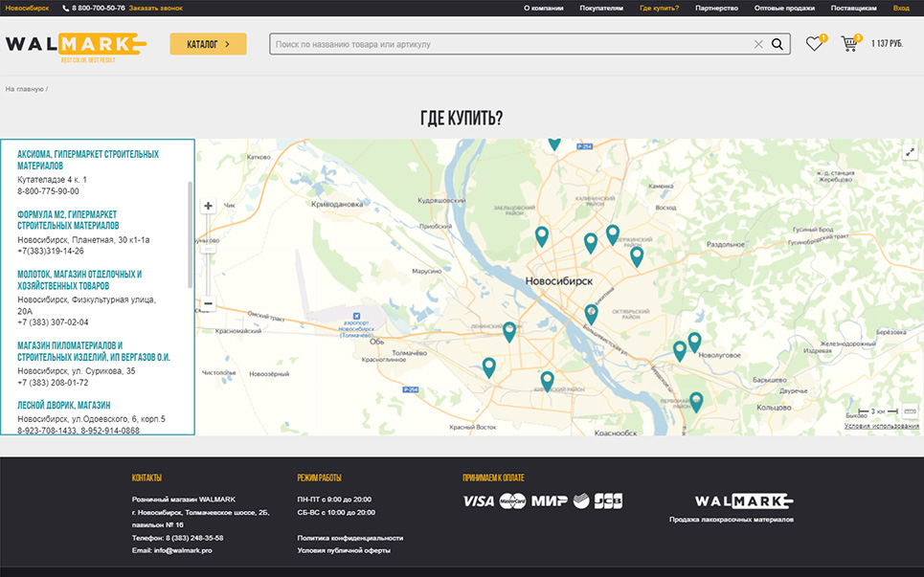Click the phone icon next to 8 800-700-50-76
Viewport: 924px width, 577px height.
click(x=65, y=9)
